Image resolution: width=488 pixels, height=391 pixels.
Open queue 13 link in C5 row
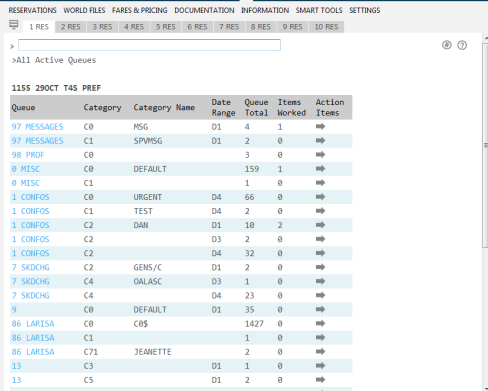point(16,380)
